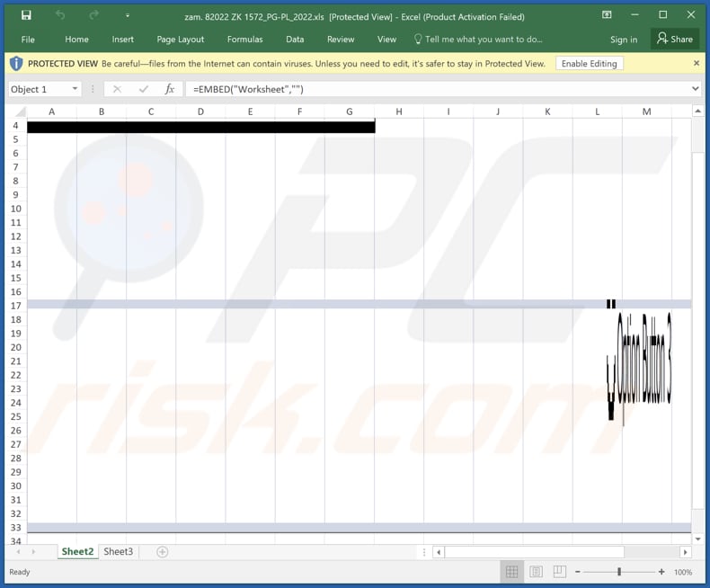The image size is (710, 588).
Task: Click the 100% zoom level
Action: [683, 572]
